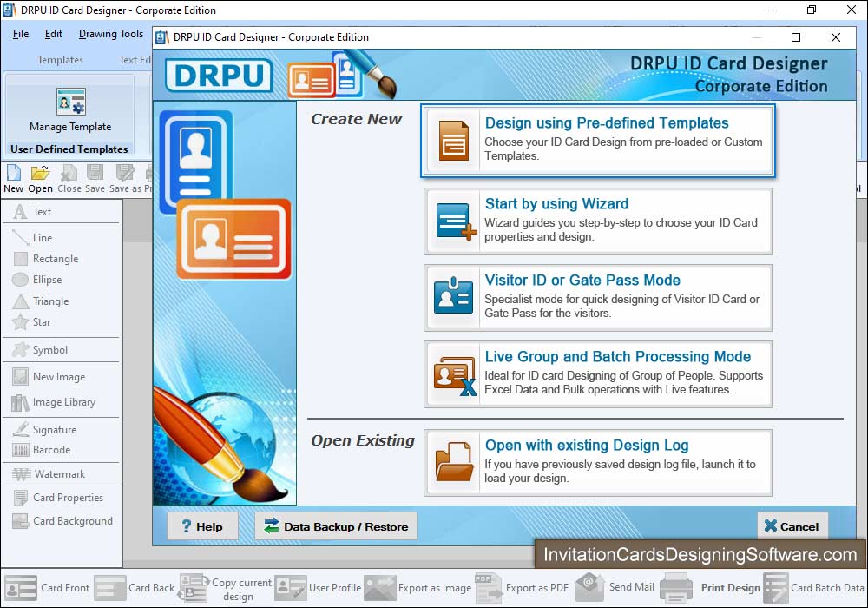Click the Pre-defined Templates document icon

click(454, 141)
